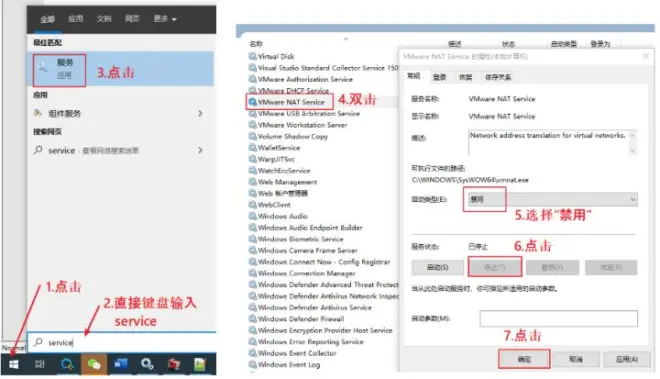Screen dimensions: 660x379
Task: Confirm with the 确定 button
Action: click(x=524, y=359)
